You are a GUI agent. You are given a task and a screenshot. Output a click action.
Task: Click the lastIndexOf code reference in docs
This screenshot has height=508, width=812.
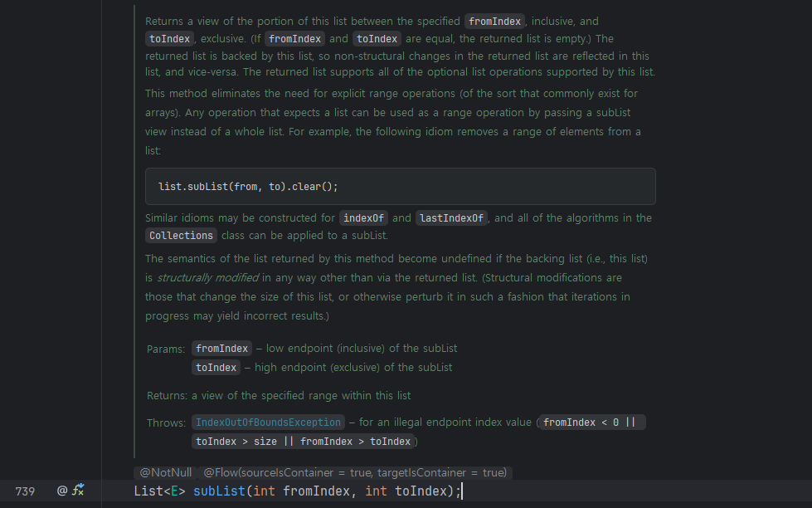pos(450,218)
